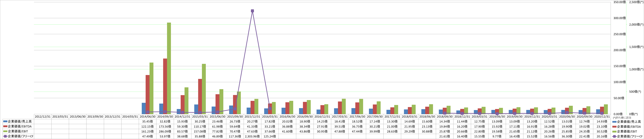Click the 47.88倍 cell
644x139 pixels.
[x=340, y=131]
